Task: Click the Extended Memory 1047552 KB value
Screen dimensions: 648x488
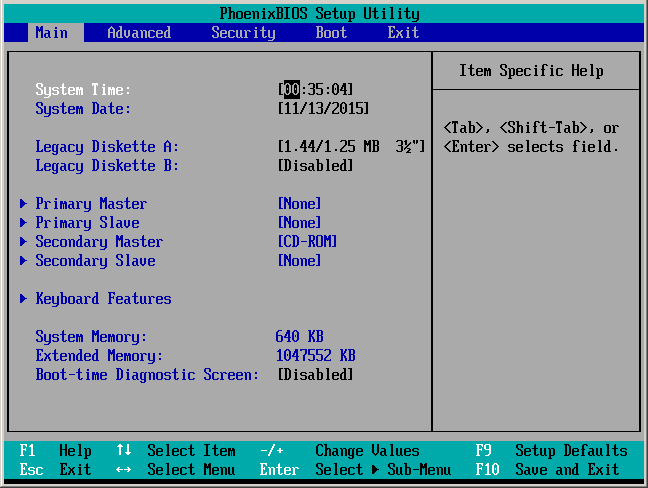Action: 315,355
